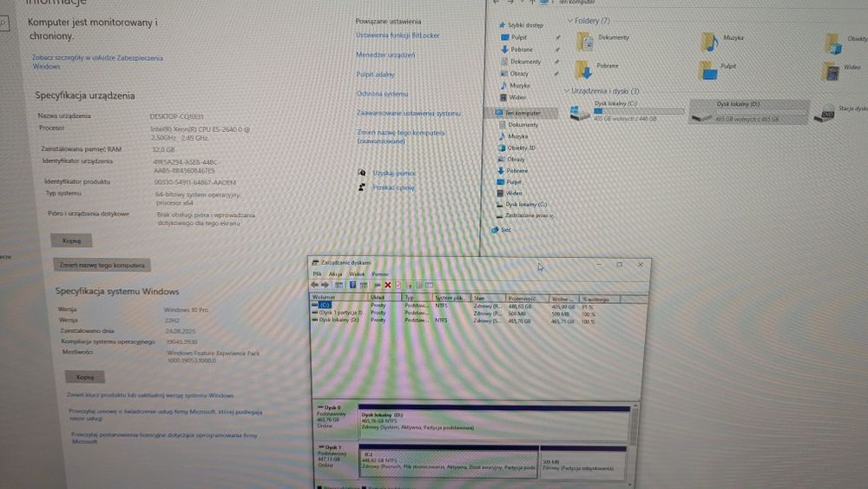
Task: Open Przeczytaj umowę o świadczenie usług link
Action: [166, 415]
